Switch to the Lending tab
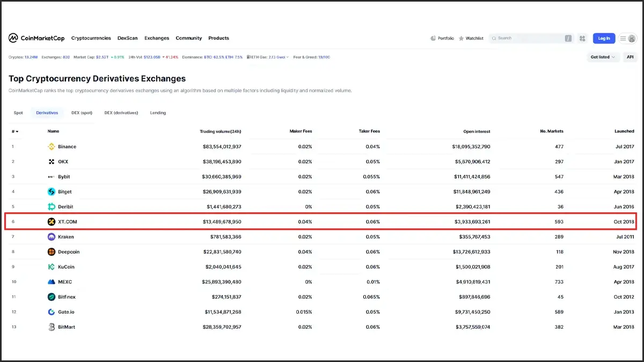 [158, 113]
